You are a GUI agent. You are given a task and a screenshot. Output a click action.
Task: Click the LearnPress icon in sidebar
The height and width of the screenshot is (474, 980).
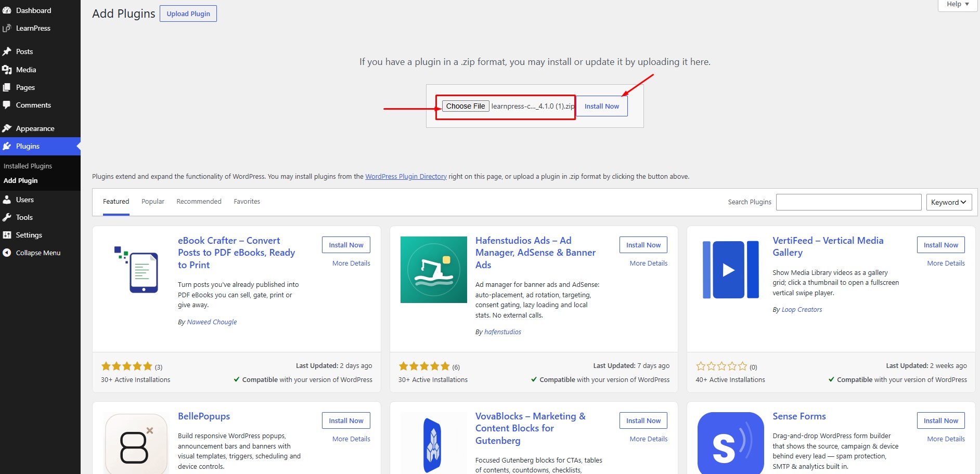(7, 28)
